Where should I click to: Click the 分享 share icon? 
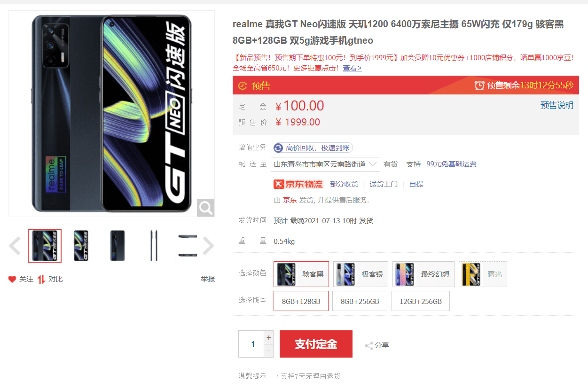(x=369, y=346)
